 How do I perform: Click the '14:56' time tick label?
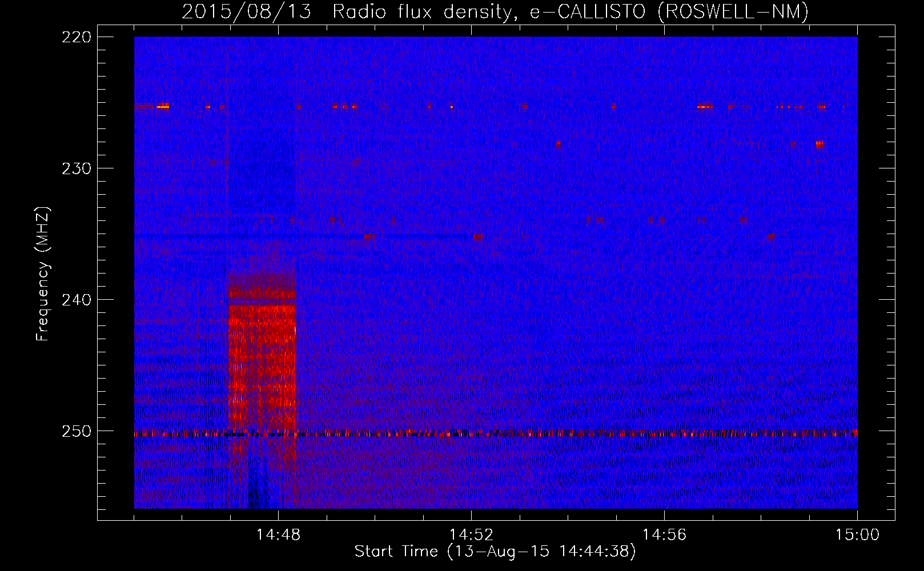click(664, 535)
